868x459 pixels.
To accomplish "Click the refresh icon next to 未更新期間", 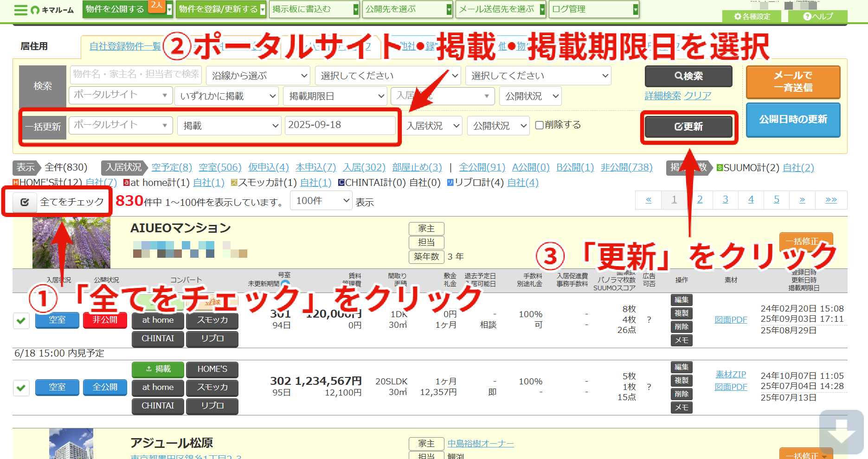I will point(285,283).
